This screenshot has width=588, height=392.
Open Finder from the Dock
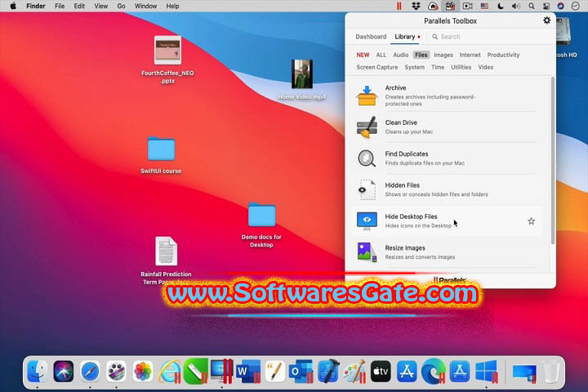37,372
